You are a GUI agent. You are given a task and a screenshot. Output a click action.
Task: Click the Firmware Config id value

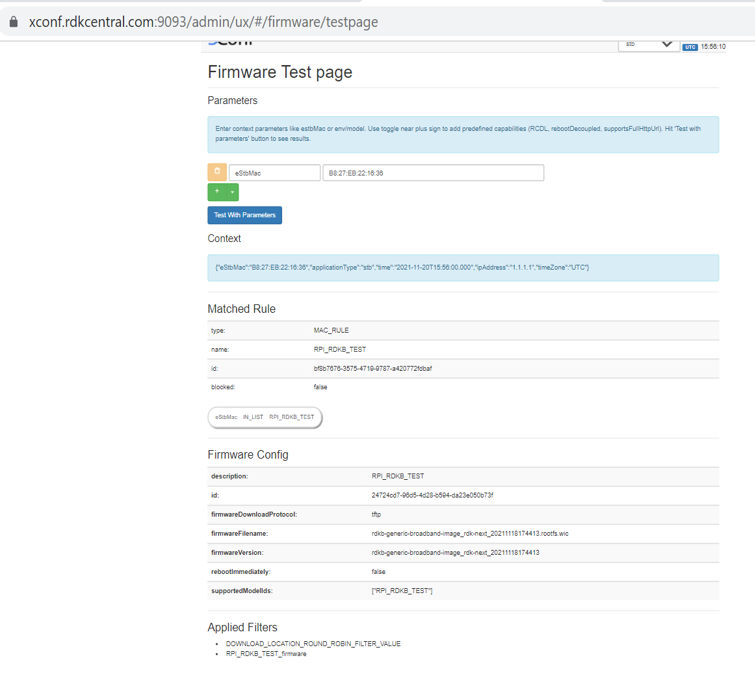pos(432,495)
